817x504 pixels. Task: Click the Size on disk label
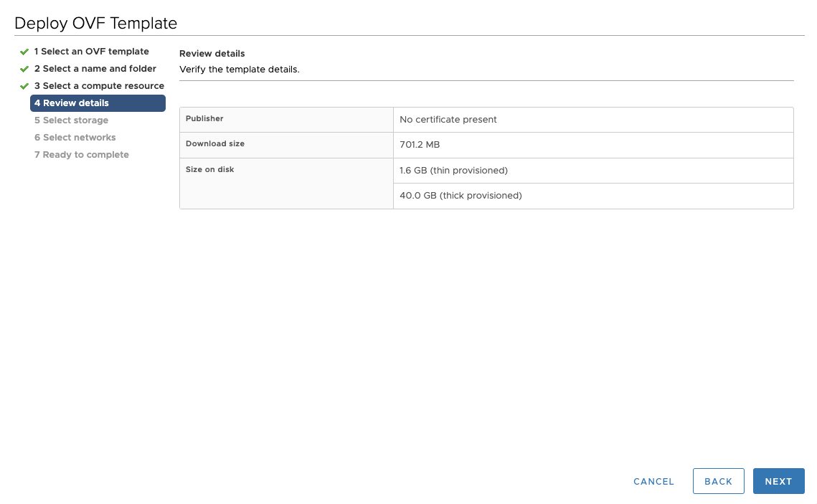pos(210,169)
